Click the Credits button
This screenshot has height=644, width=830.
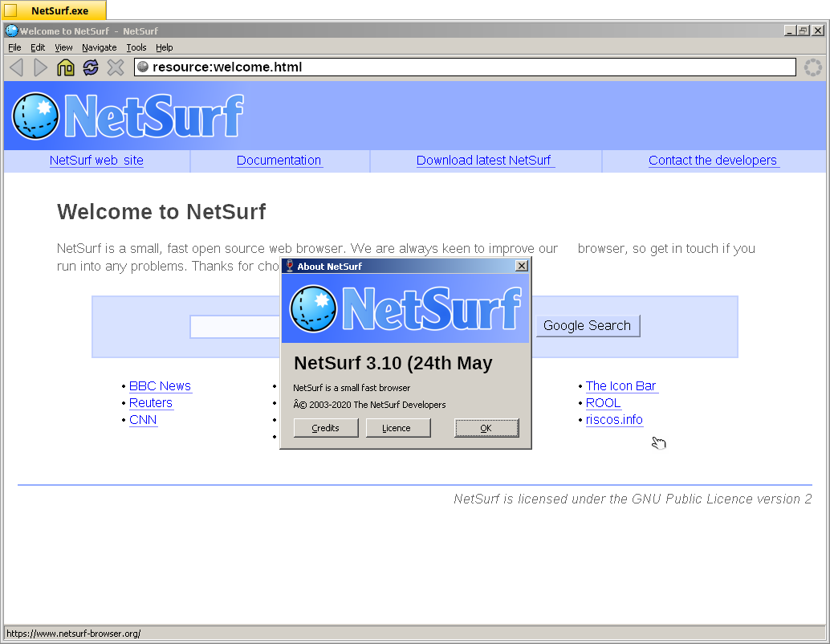326,428
